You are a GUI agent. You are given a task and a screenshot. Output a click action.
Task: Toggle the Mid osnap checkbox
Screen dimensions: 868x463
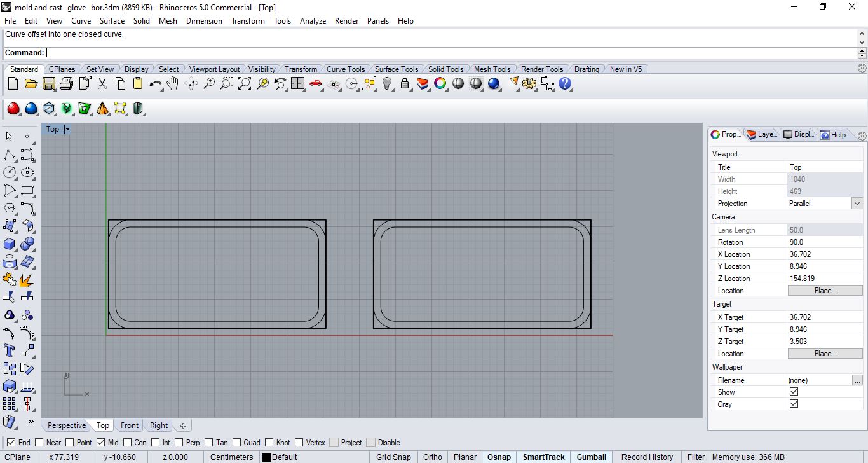pyautogui.click(x=100, y=443)
